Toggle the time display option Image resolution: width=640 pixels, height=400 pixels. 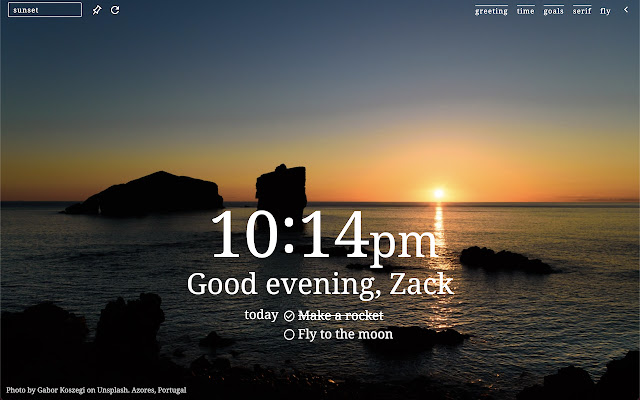coord(525,11)
